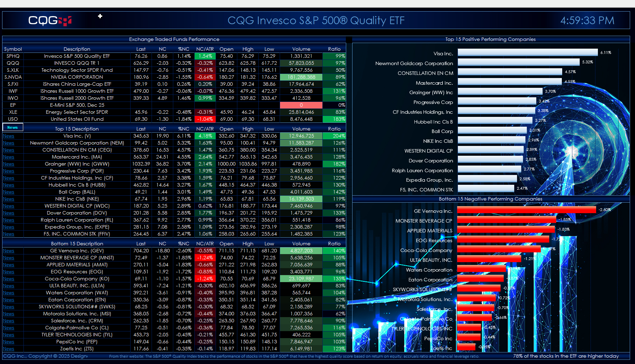Select the SPHQ symbol cell

[13, 56]
